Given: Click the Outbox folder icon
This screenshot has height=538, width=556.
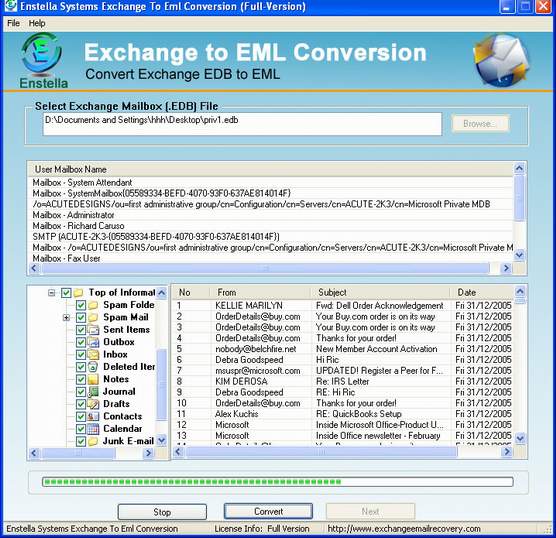Looking at the screenshot, I should pos(93,342).
